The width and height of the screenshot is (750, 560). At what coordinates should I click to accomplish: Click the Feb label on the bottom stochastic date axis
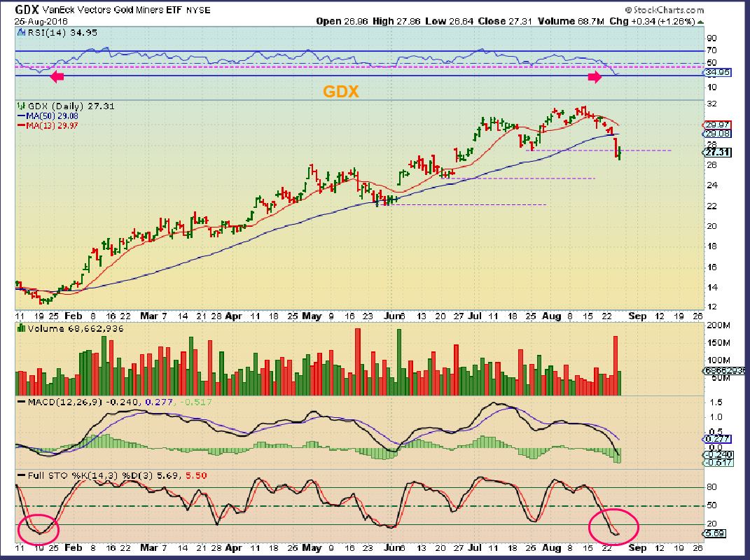point(74,547)
